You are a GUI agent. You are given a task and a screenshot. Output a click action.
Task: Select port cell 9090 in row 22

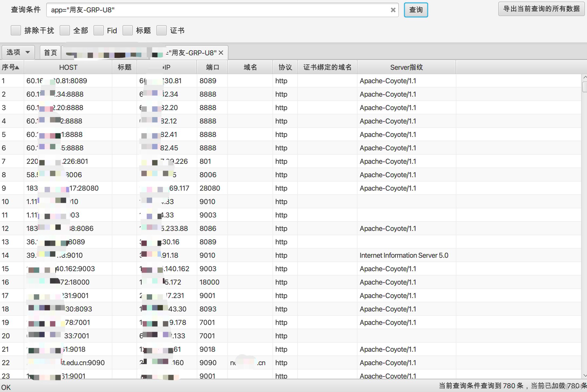[x=212, y=363]
